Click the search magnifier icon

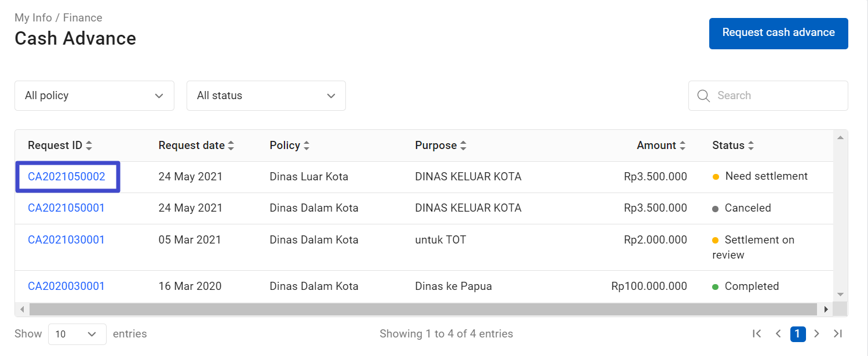click(x=703, y=95)
